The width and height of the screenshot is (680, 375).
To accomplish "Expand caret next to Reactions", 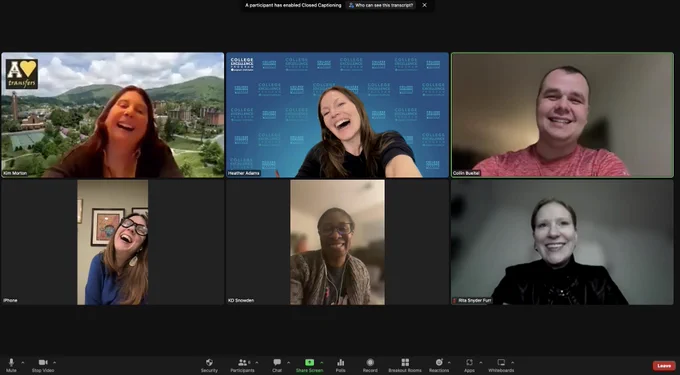I will coord(449,362).
